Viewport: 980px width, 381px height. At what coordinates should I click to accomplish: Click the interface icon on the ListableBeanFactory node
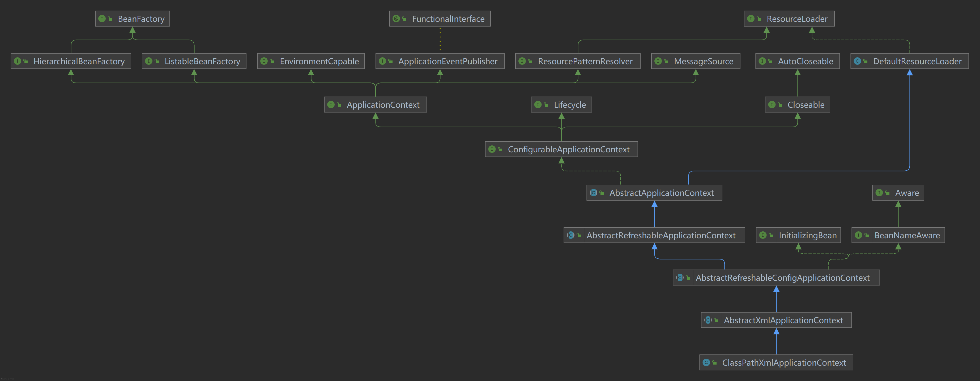tap(149, 61)
